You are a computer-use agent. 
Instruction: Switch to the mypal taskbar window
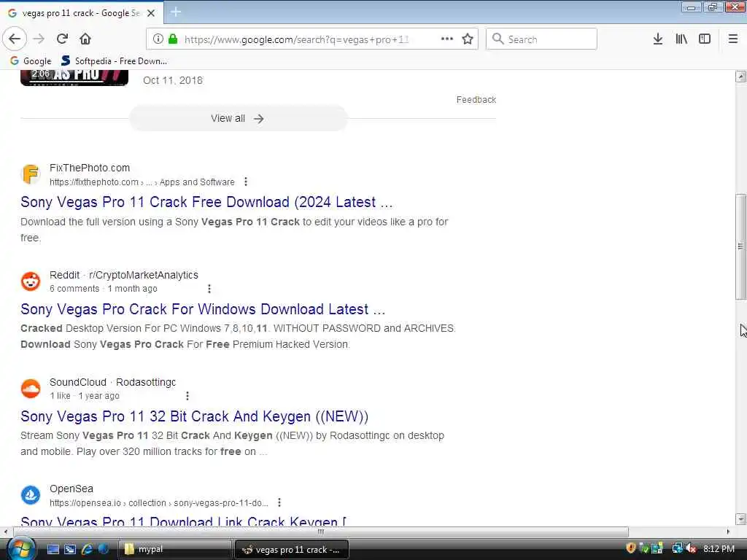[174, 550]
